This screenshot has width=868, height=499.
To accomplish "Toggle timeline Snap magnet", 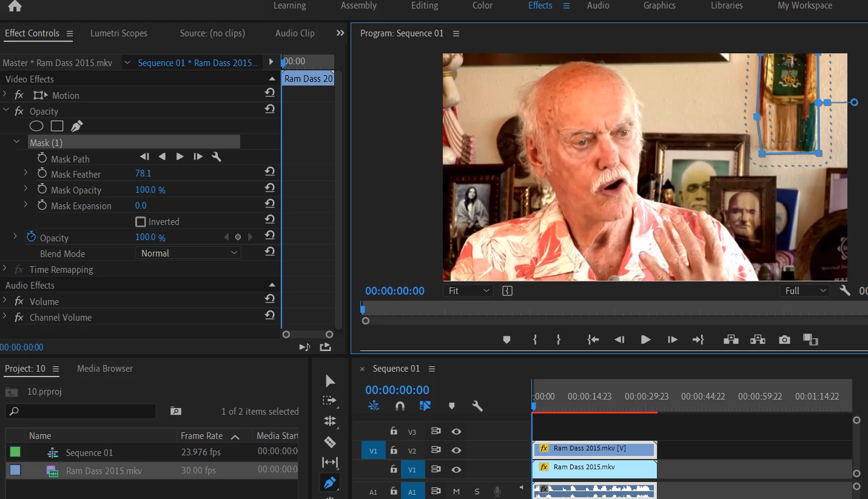I will click(x=400, y=406).
